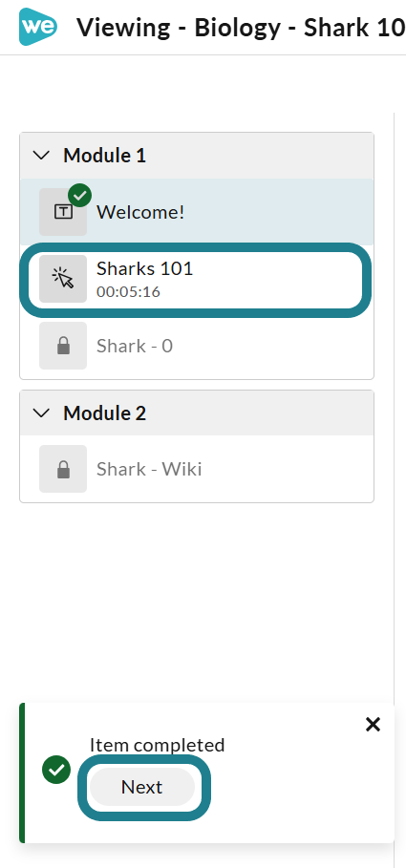Click the 00:05:16 duration under Sharks 101
This screenshot has width=406, height=868.
coord(129,292)
